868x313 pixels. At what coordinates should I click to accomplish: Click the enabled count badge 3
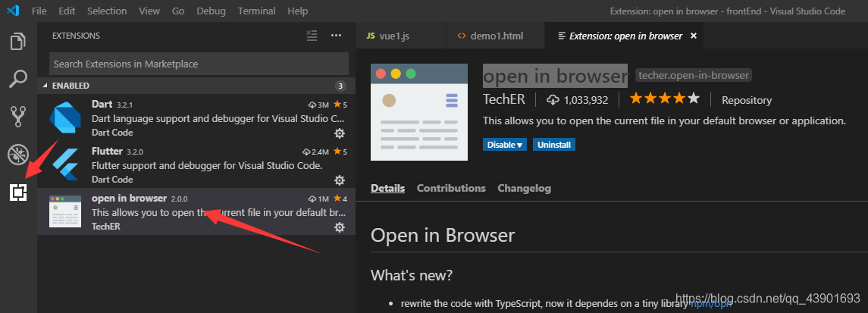(x=340, y=86)
